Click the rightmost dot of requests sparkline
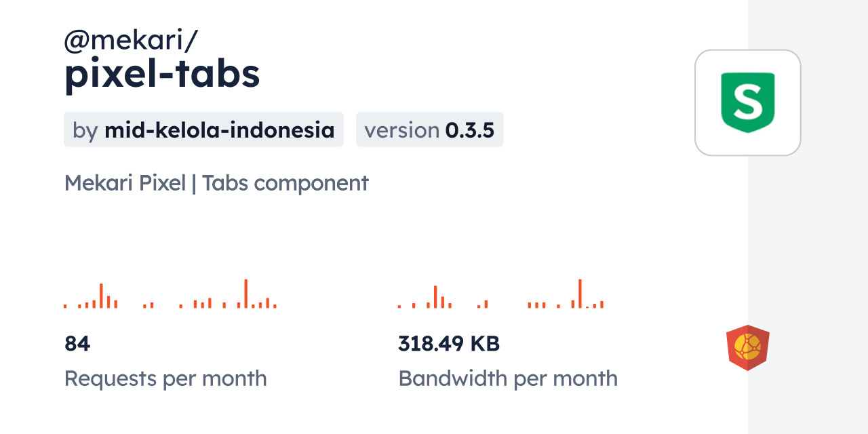The image size is (868, 434). click(275, 306)
